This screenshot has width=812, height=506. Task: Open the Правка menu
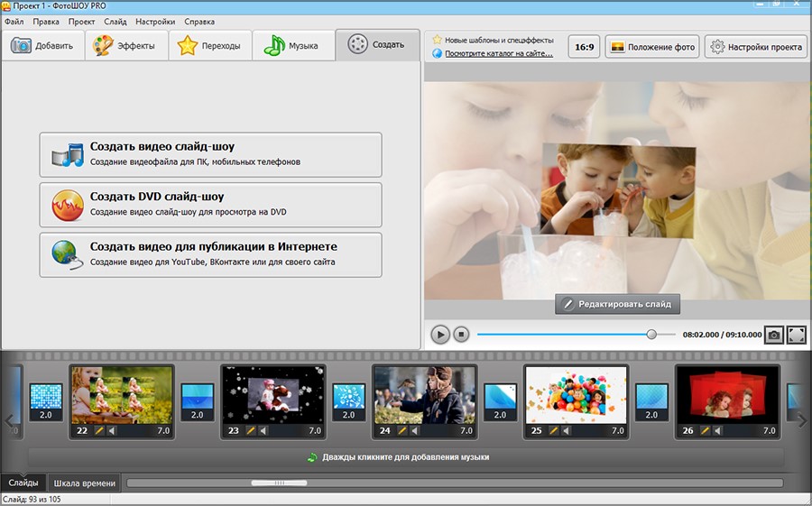click(x=46, y=22)
